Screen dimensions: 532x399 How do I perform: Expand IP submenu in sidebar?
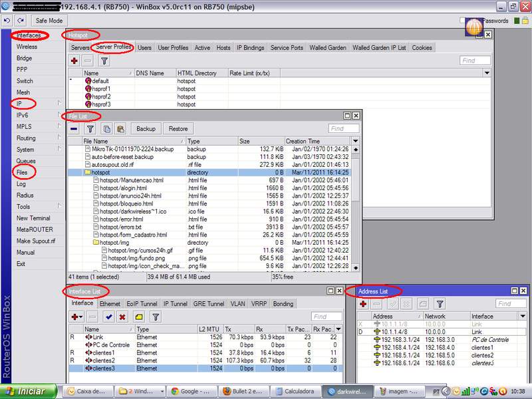coord(59,103)
